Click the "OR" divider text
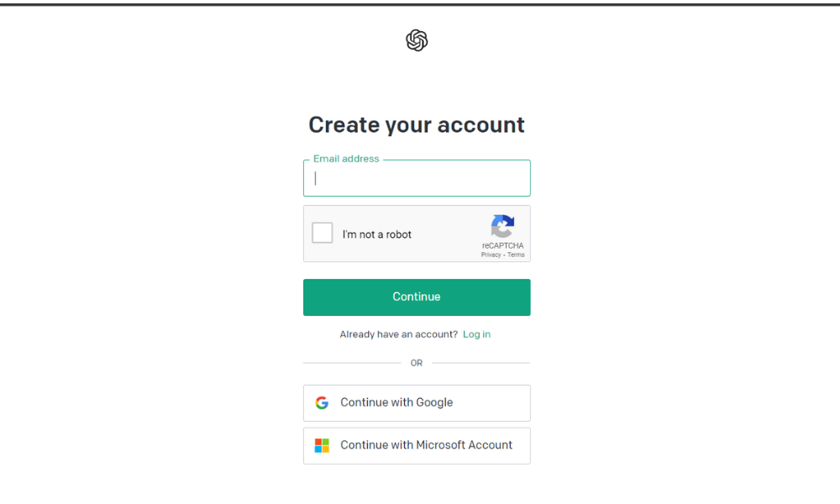The width and height of the screenshot is (840, 504). pyautogui.click(x=417, y=363)
